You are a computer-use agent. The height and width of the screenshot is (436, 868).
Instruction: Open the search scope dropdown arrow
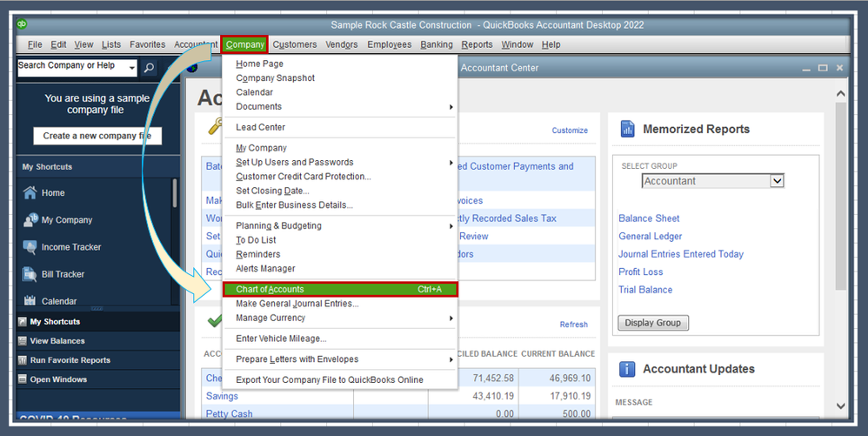(x=131, y=68)
